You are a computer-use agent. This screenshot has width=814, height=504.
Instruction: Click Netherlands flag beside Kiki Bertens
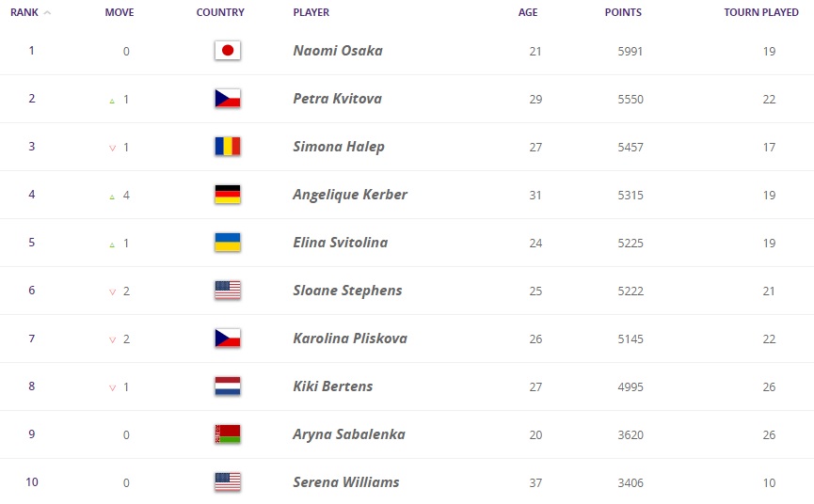pos(228,386)
